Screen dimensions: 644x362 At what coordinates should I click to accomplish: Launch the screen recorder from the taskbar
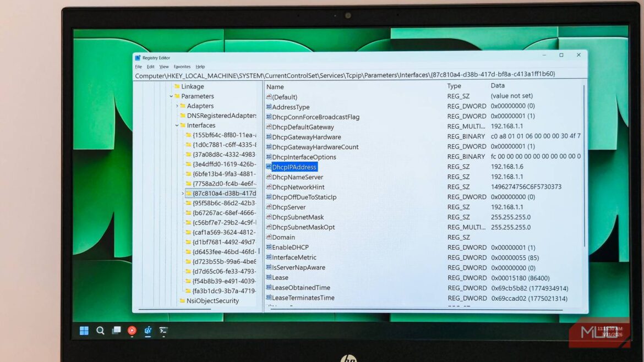click(132, 330)
